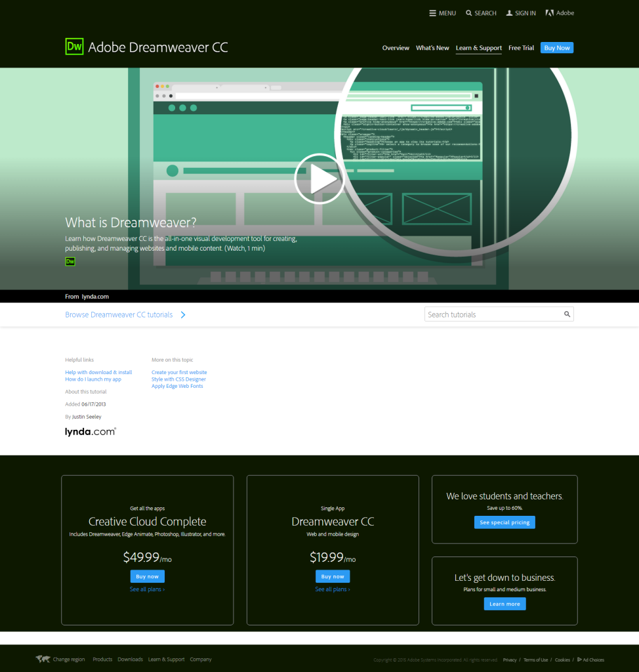
Task: Open the Cookies footer link
Action: point(562,660)
